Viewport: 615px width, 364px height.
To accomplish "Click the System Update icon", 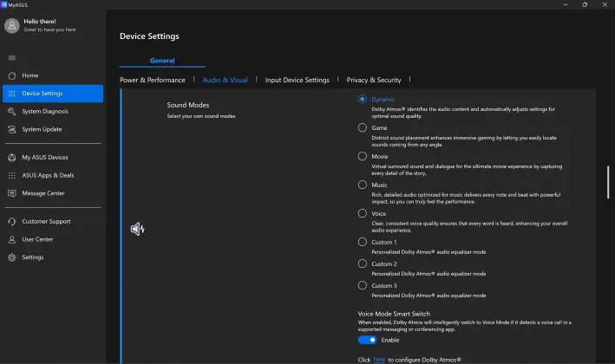I will click(x=12, y=129).
